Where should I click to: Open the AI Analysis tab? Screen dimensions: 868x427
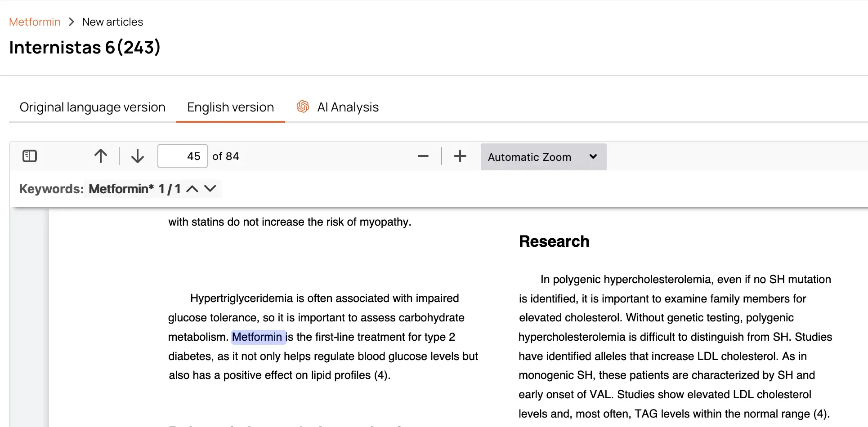(348, 107)
